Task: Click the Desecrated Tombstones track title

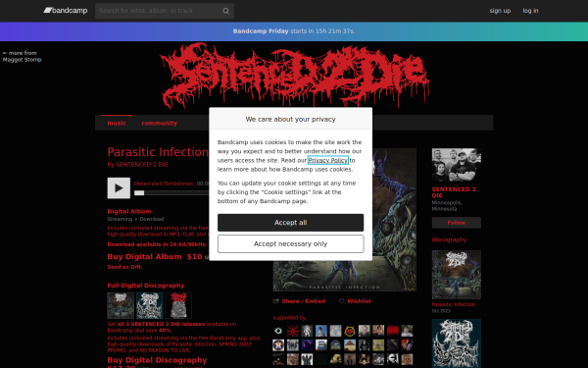Action: click(x=164, y=184)
